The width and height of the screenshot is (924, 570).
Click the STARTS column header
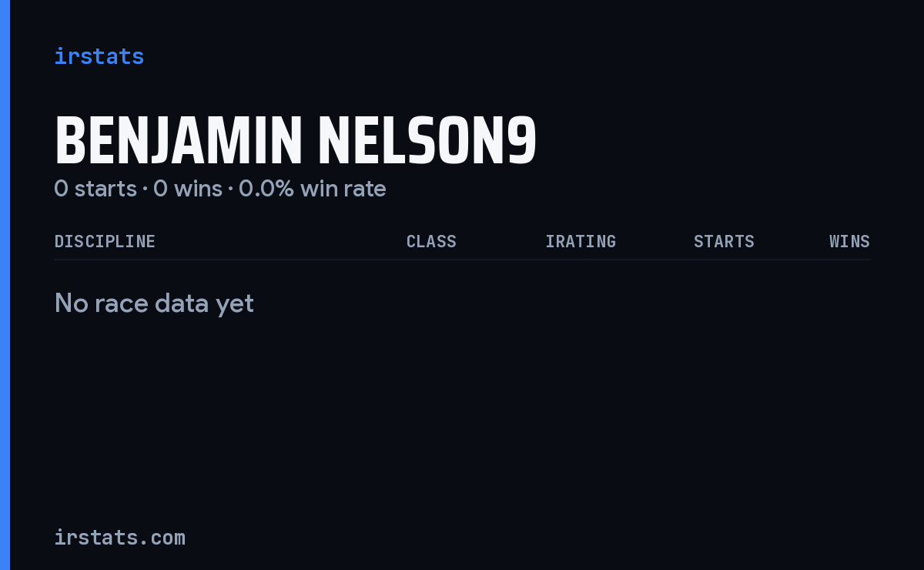coord(724,241)
